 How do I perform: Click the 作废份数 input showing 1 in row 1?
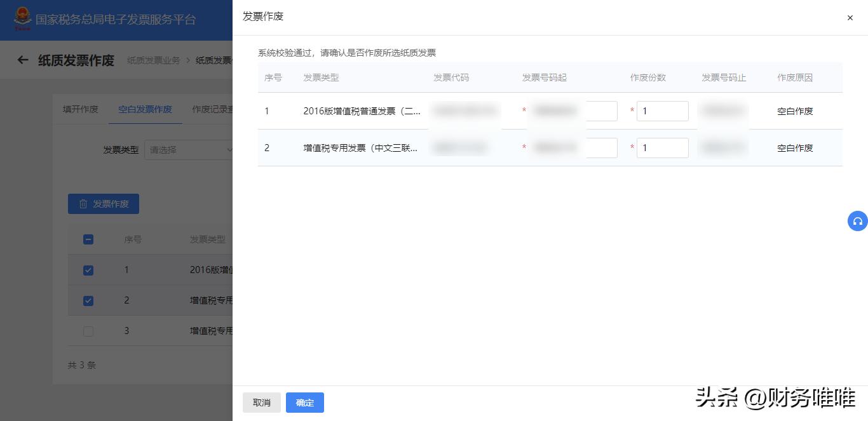[x=663, y=110]
